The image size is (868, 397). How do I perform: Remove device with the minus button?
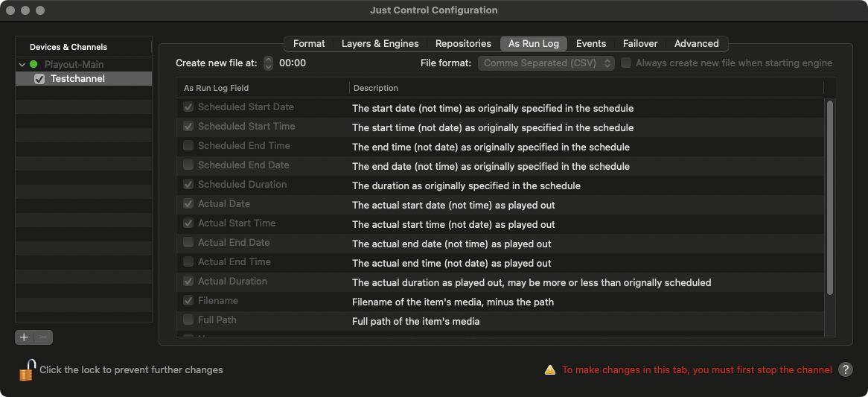pos(43,337)
